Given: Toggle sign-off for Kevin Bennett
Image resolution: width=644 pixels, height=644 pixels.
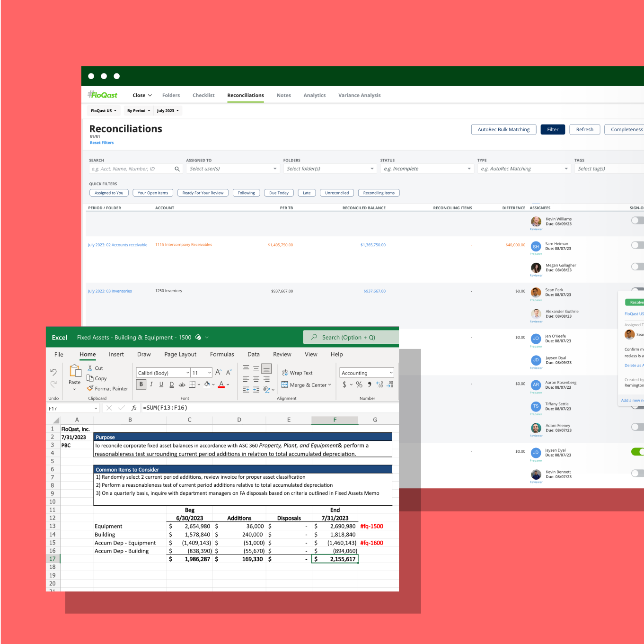Looking at the screenshot, I should tap(637, 473).
